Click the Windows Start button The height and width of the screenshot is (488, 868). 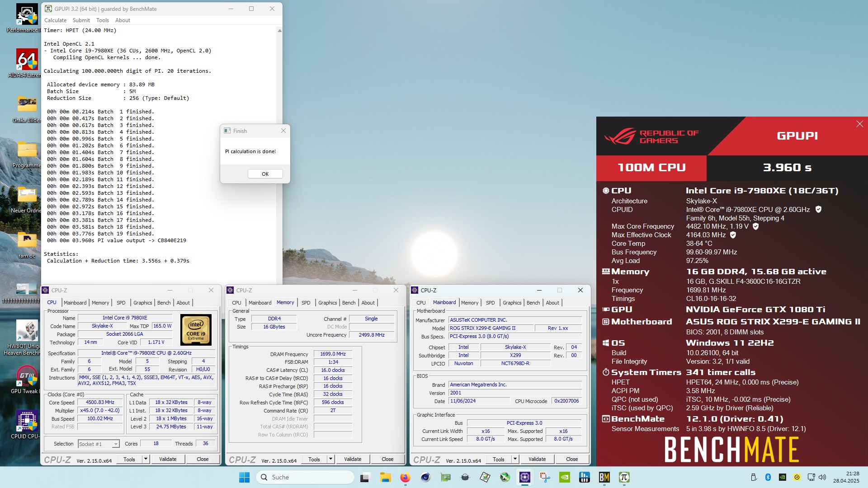[244, 477]
